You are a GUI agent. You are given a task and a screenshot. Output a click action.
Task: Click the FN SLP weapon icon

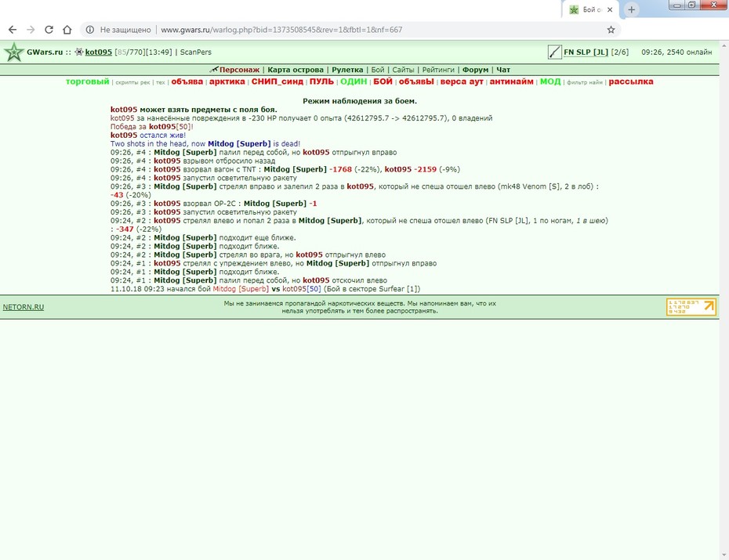point(554,52)
